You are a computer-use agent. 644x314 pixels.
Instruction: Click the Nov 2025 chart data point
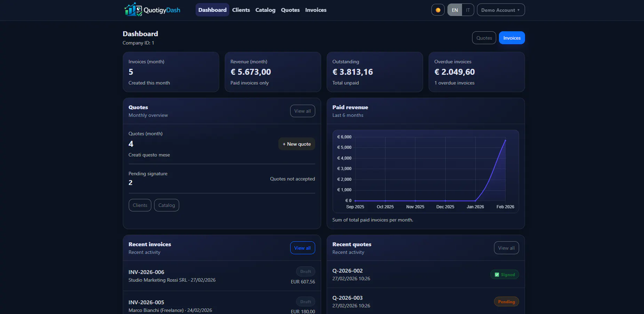pos(415,201)
